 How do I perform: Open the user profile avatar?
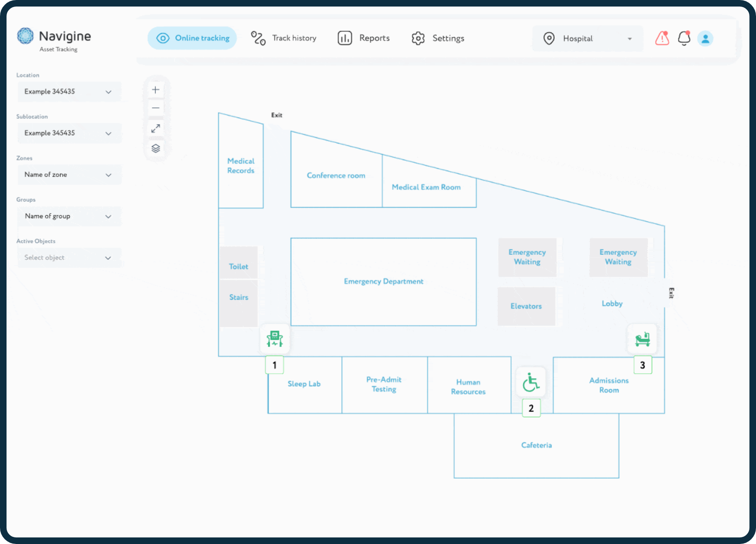point(705,39)
